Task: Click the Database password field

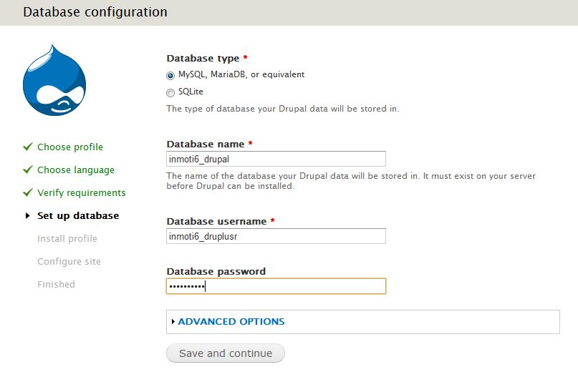Action: (x=276, y=286)
